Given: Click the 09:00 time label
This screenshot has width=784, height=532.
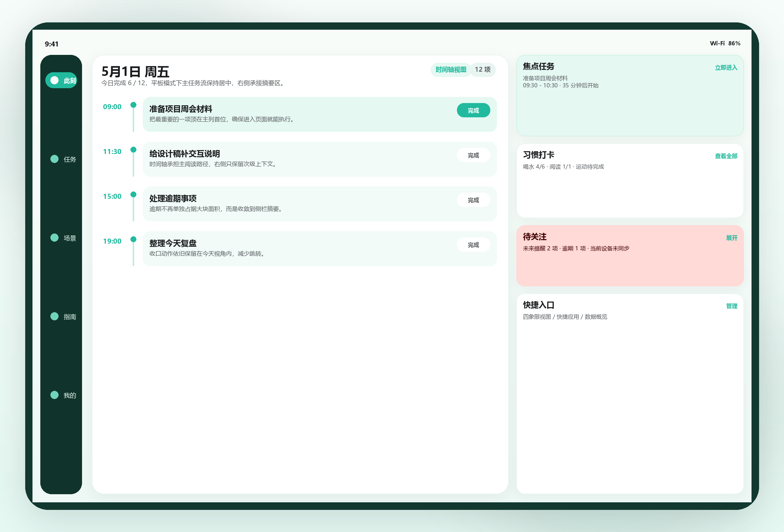Looking at the screenshot, I should click(112, 107).
